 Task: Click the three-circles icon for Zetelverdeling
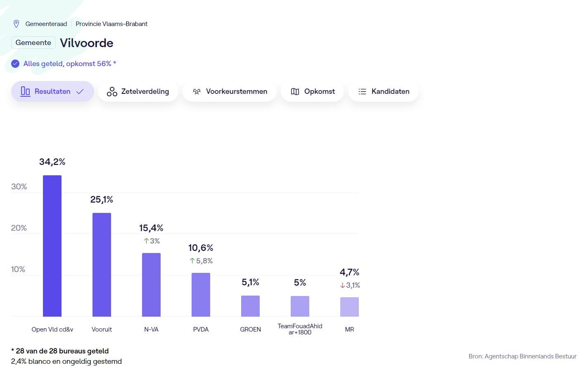(x=112, y=91)
